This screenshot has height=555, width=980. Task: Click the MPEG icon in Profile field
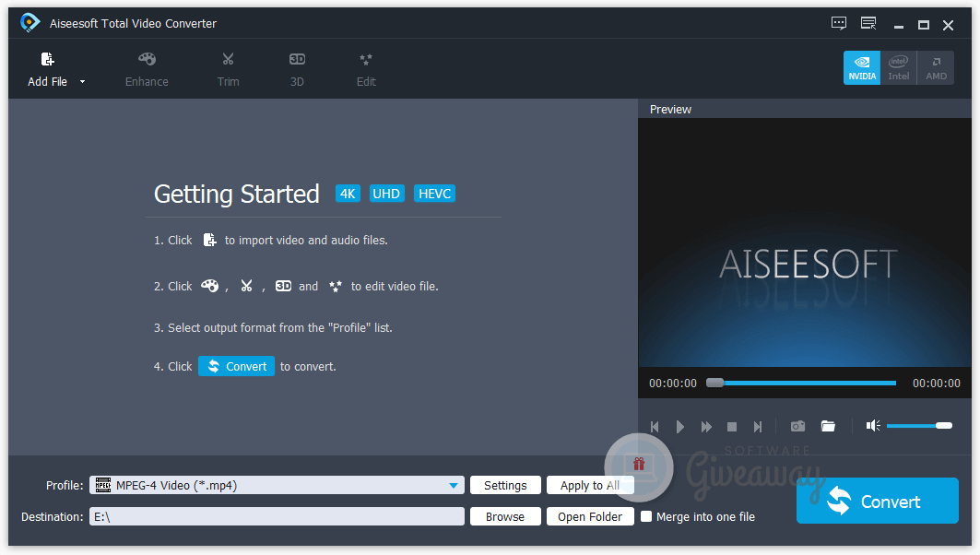[x=103, y=486]
